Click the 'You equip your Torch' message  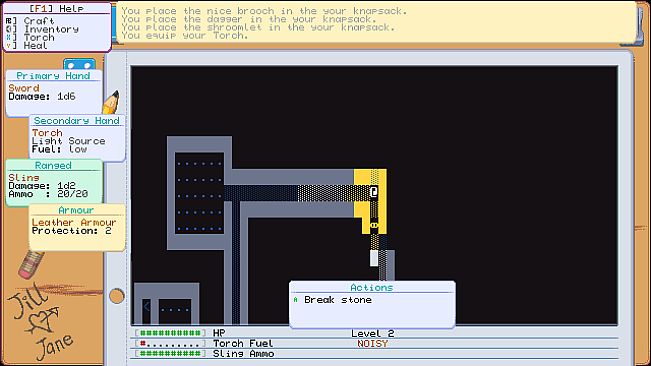click(x=185, y=36)
